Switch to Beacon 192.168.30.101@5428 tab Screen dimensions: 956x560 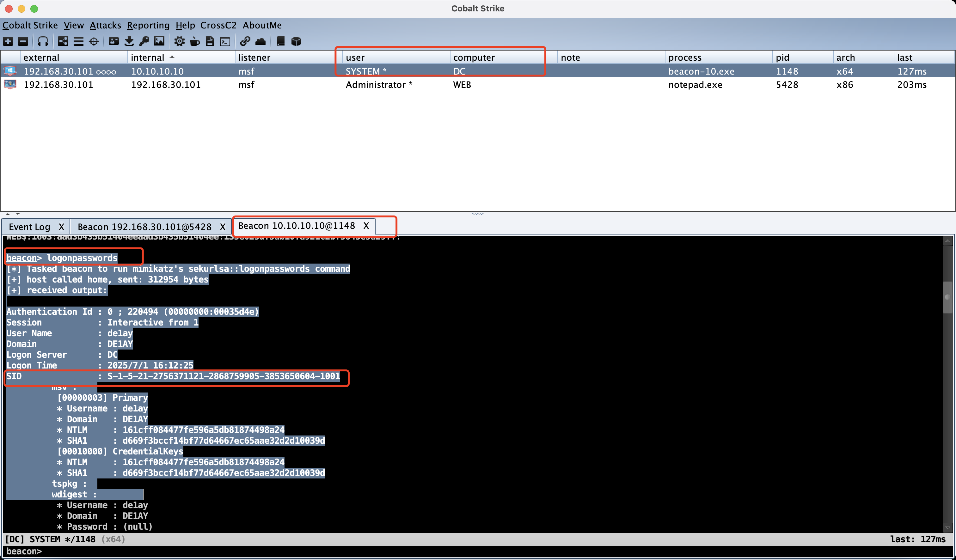(144, 227)
